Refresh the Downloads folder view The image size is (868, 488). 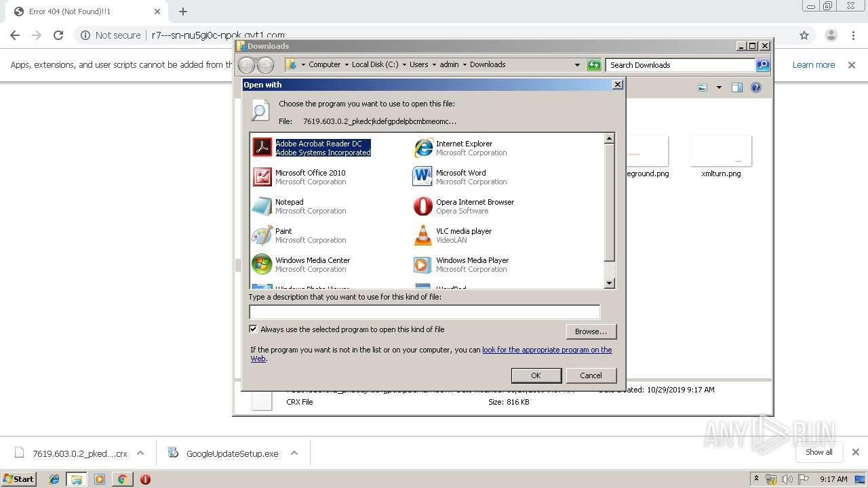pos(594,65)
